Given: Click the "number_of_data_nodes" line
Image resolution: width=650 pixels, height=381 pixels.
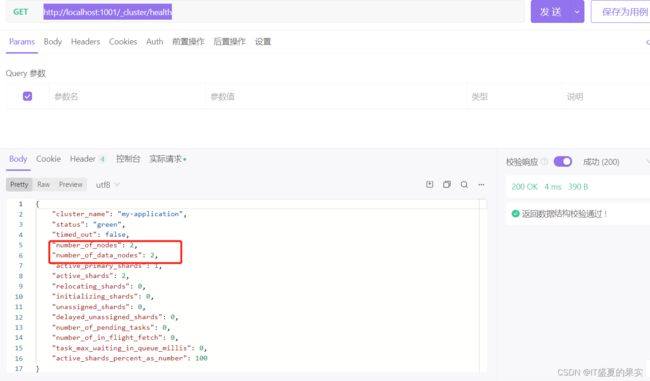Looking at the screenshot, I should click(105, 255).
